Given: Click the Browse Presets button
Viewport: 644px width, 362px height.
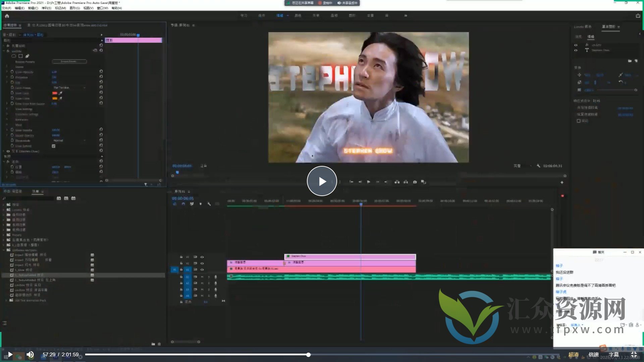Looking at the screenshot, I should pos(69,61).
